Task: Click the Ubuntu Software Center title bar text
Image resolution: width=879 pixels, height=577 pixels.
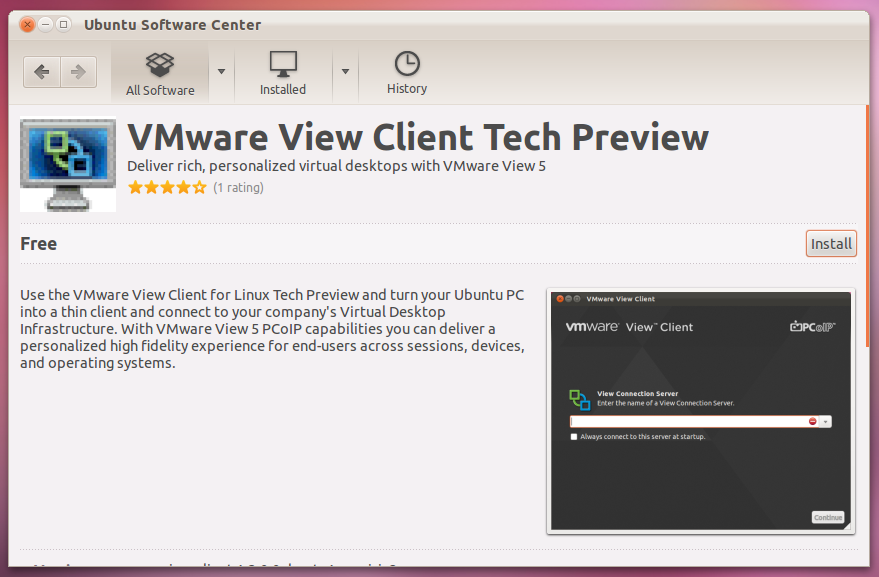Action: (173, 25)
